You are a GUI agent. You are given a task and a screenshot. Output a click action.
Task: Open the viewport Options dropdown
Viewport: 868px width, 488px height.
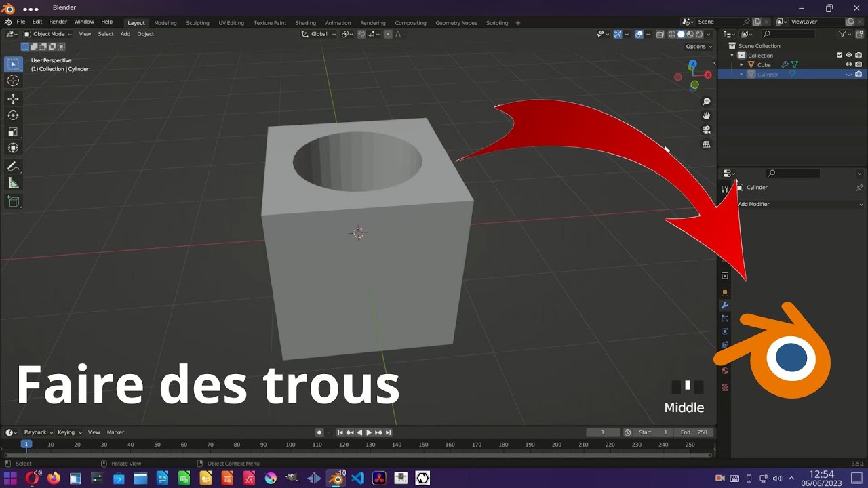698,47
